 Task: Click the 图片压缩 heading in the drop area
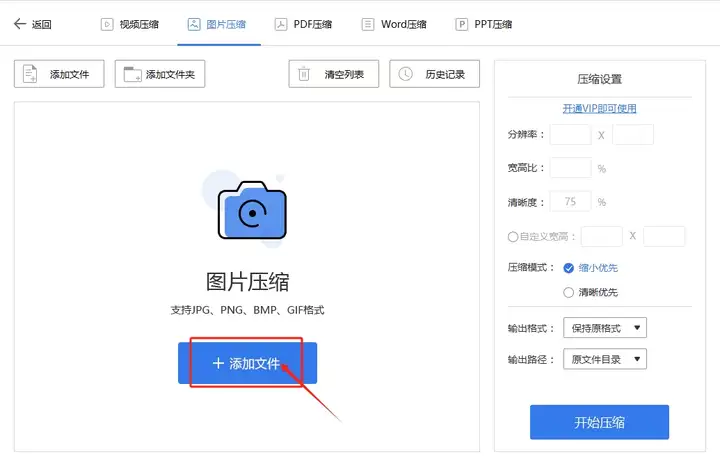(248, 281)
